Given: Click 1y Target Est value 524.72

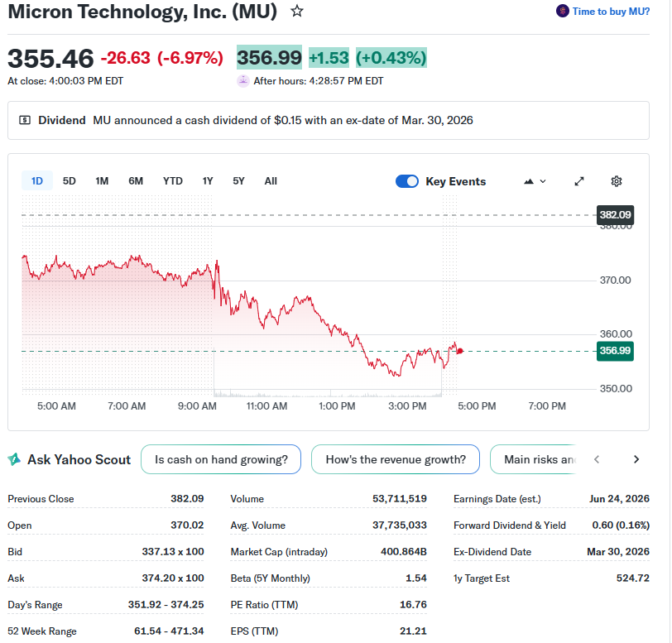Looking at the screenshot, I should 633,578.
